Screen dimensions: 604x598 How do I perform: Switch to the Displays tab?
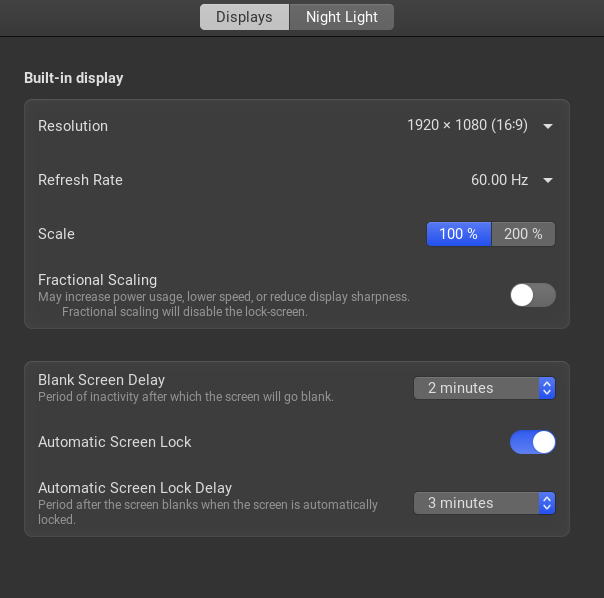[244, 17]
